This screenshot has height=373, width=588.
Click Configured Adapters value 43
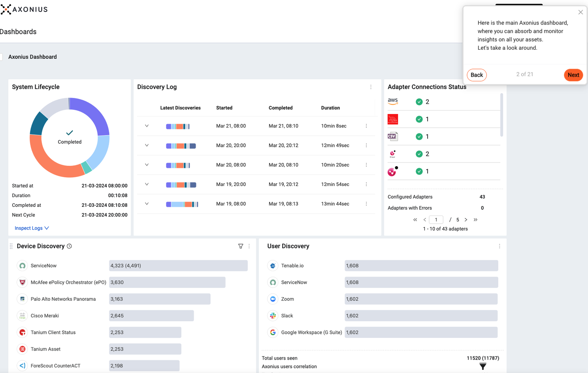482,197
